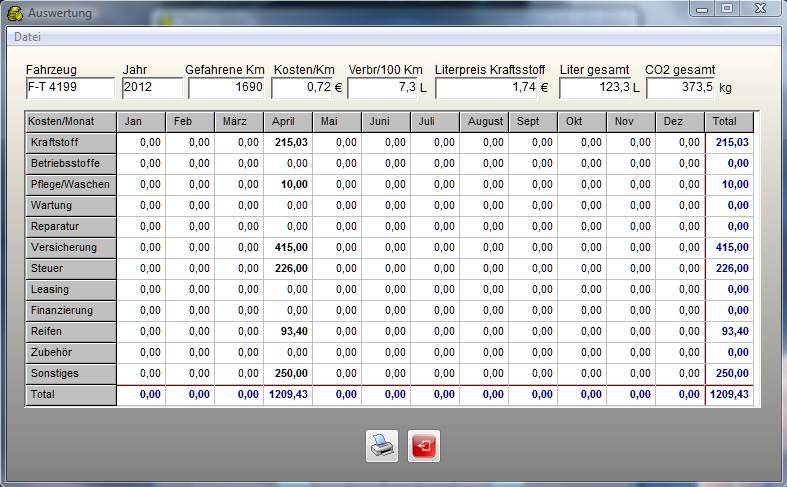Click the Jahr field showing 2012
The width and height of the screenshot is (787, 487).
coord(152,88)
